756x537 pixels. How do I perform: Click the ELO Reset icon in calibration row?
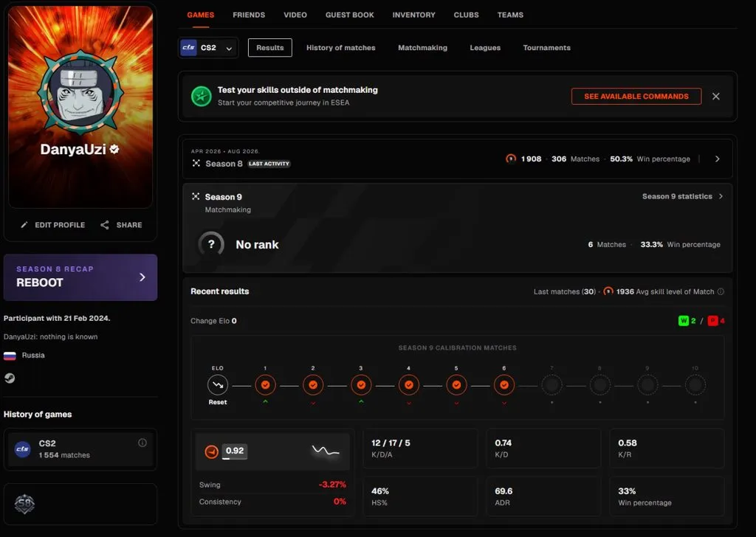click(x=218, y=385)
